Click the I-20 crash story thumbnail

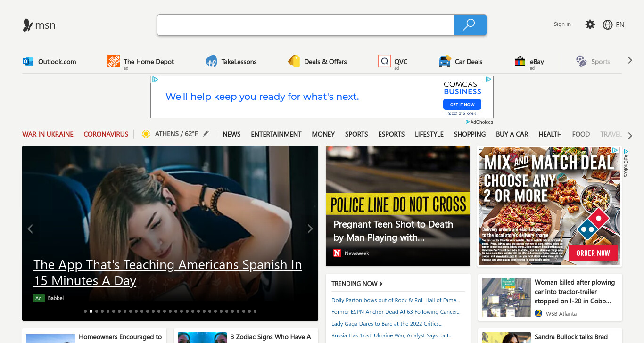(x=506, y=297)
